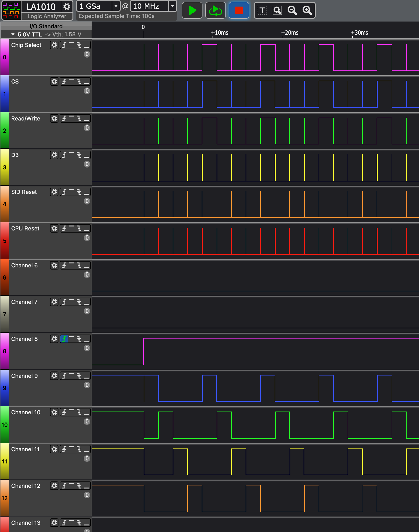Screen dimensions: 419x532
Task: Click the LA1010 logic analyzer waveform logo
Action: [11, 11]
